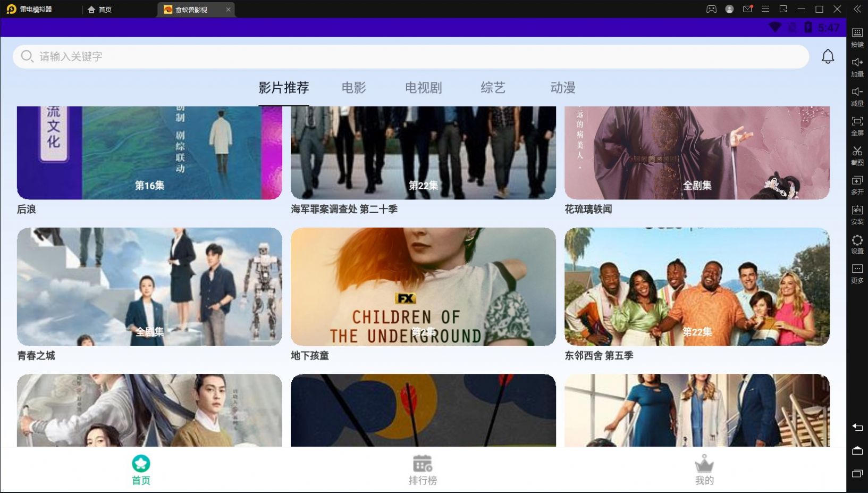Screen dimensions: 868x493
Task: Click emulator volume up 加量 icon
Action: click(x=857, y=66)
